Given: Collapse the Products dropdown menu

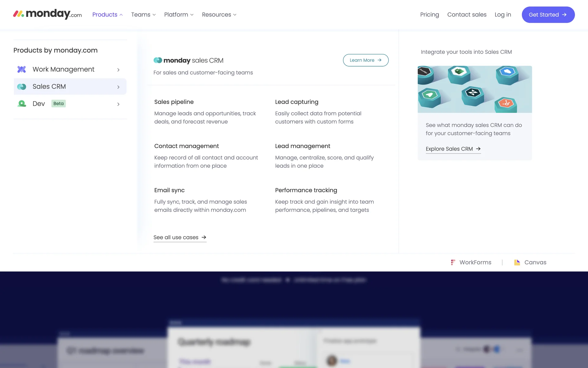Looking at the screenshot, I should coord(107,15).
